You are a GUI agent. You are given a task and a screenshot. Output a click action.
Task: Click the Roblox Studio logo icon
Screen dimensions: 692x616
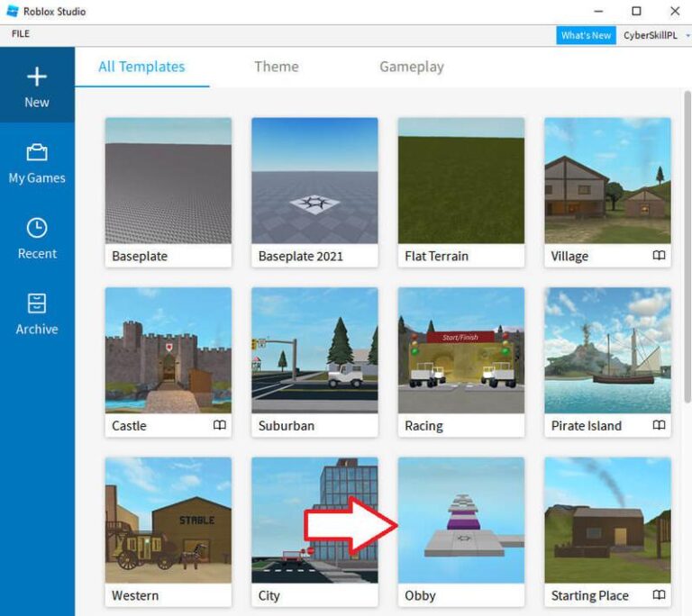13,11
